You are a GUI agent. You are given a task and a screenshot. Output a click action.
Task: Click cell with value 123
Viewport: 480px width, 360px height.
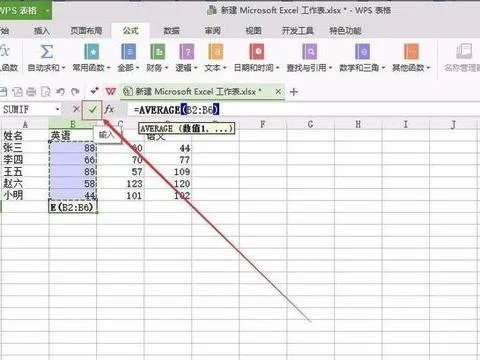(x=120, y=184)
